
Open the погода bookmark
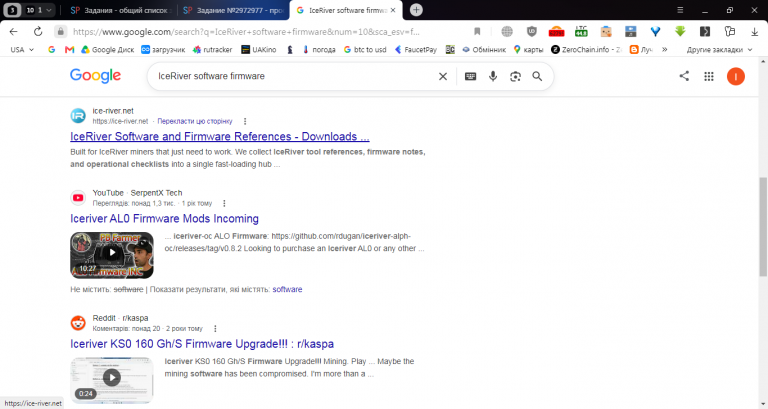(319, 49)
